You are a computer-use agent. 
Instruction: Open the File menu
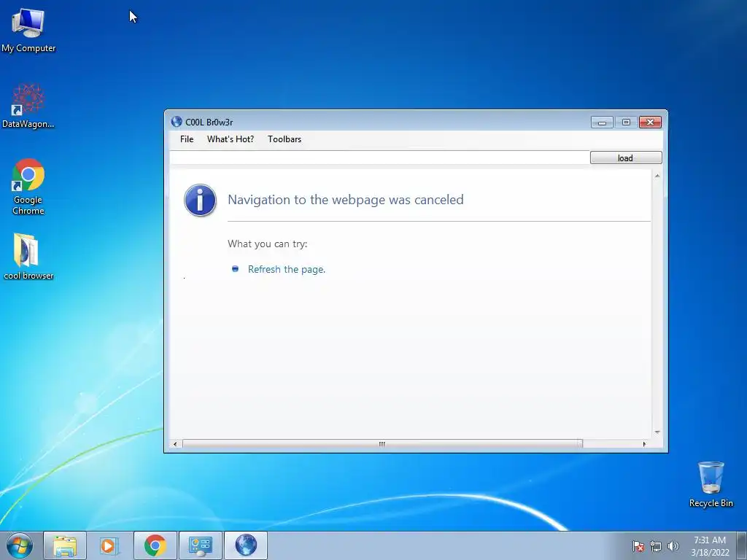[187, 139]
